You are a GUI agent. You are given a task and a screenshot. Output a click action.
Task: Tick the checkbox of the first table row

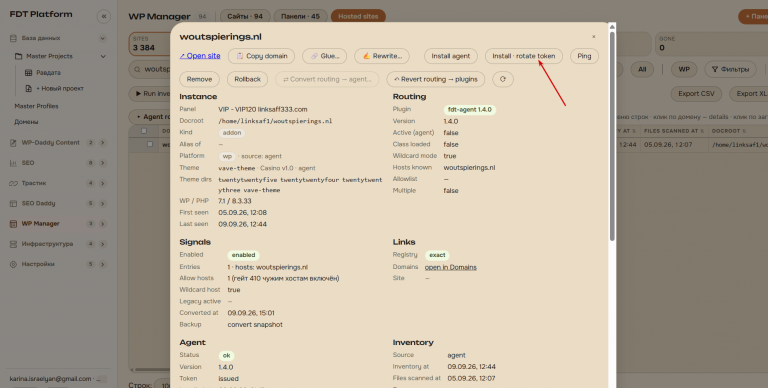pos(150,145)
